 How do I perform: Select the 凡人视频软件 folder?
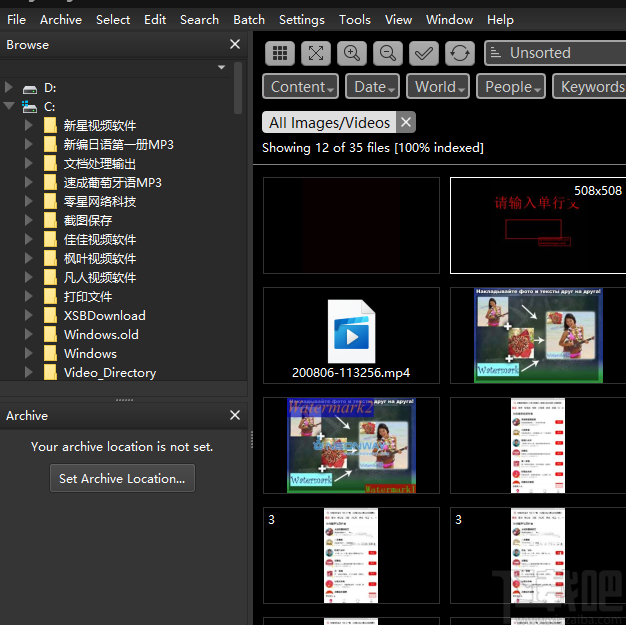click(100, 278)
